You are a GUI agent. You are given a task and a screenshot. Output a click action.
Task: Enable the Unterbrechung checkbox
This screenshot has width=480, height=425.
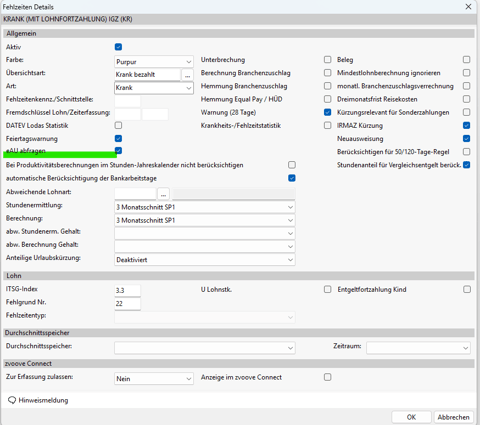[328, 60]
